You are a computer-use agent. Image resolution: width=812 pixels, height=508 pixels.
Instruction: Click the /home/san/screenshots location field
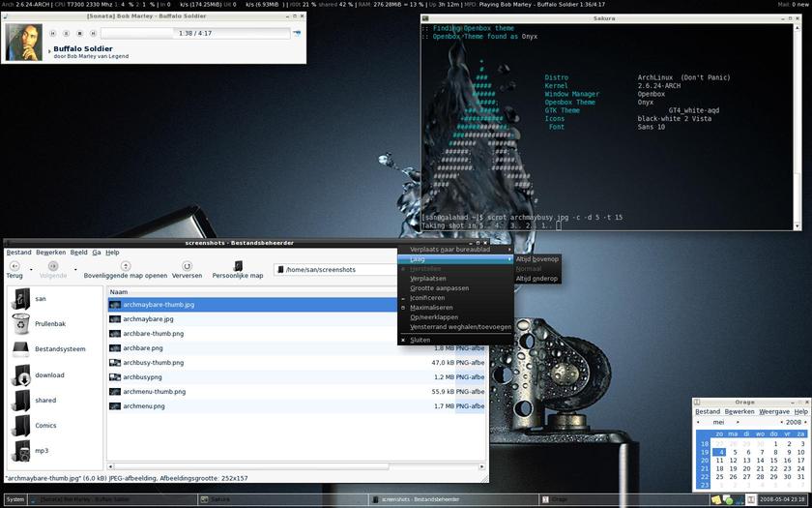335,270
